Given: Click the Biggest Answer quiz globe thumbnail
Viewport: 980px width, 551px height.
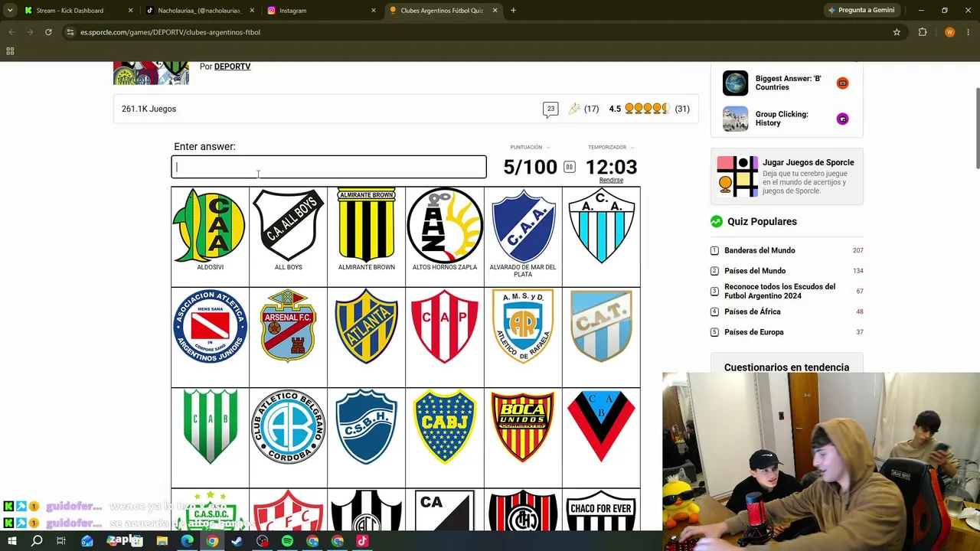Looking at the screenshot, I should pyautogui.click(x=736, y=83).
